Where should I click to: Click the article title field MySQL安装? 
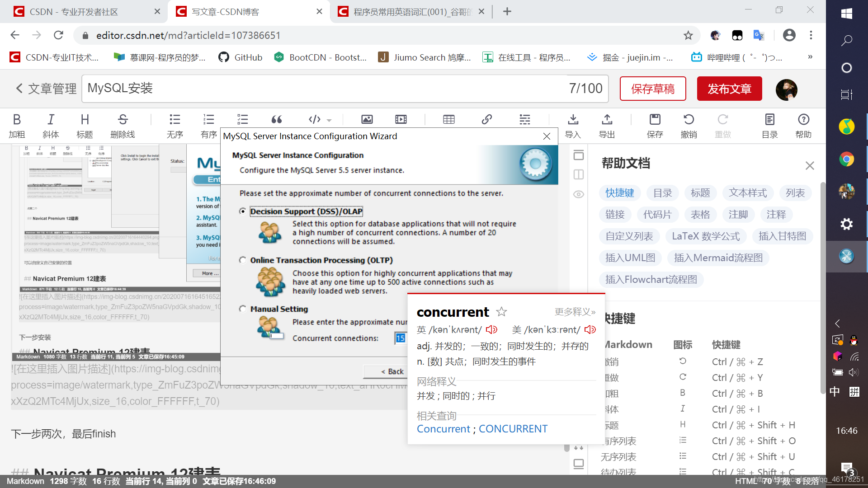pyautogui.click(x=345, y=89)
